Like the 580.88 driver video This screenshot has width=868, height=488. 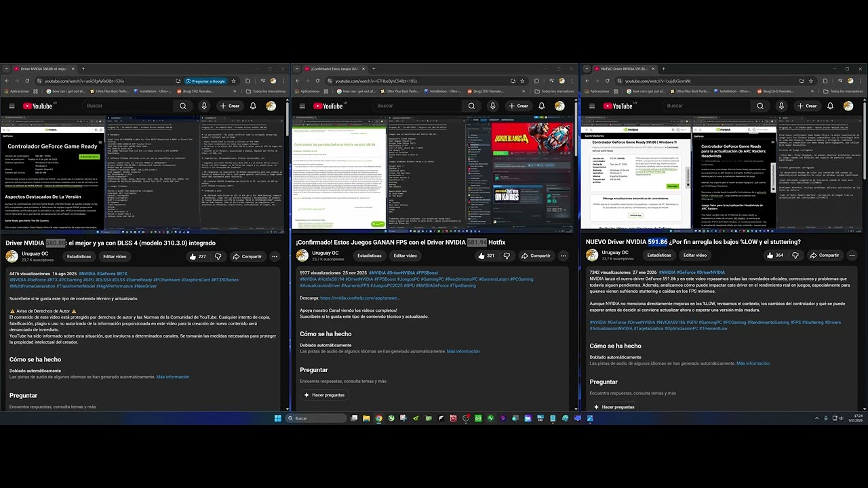point(198,256)
